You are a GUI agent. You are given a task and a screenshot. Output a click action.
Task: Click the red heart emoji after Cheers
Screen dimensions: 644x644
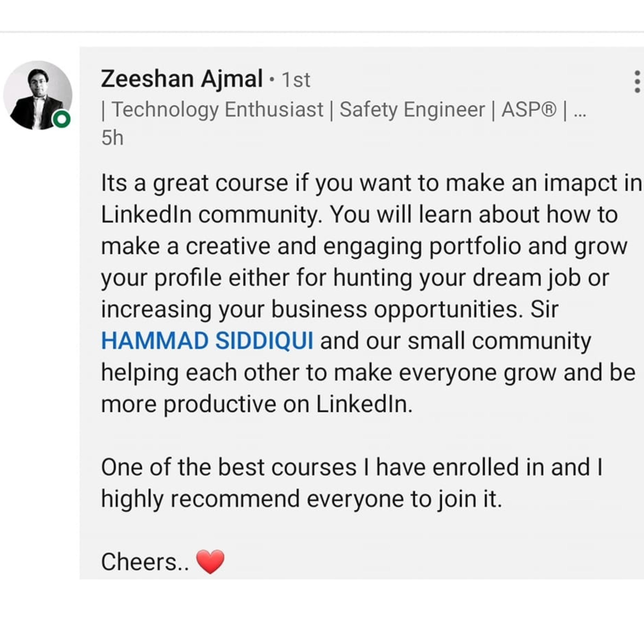coord(210,562)
